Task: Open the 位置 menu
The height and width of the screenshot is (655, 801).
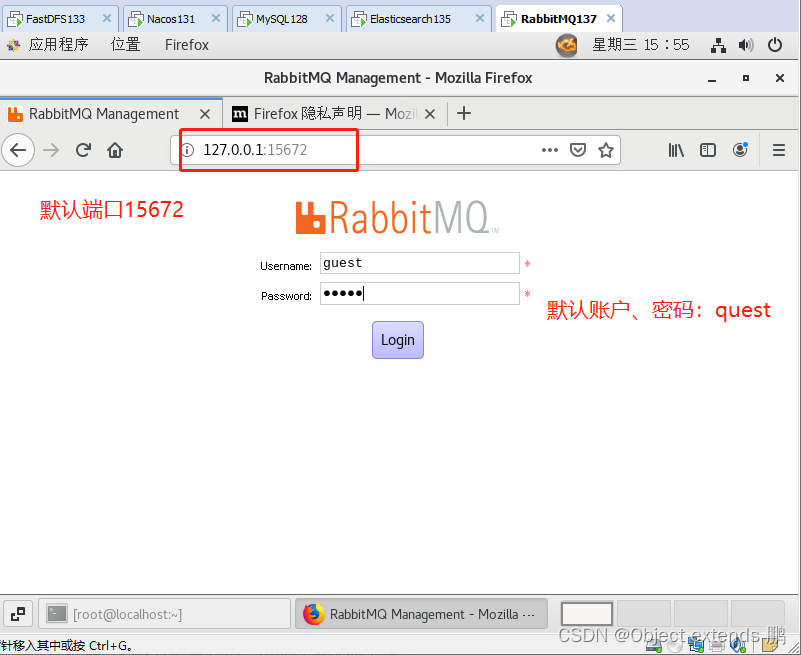Action: (126, 45)
